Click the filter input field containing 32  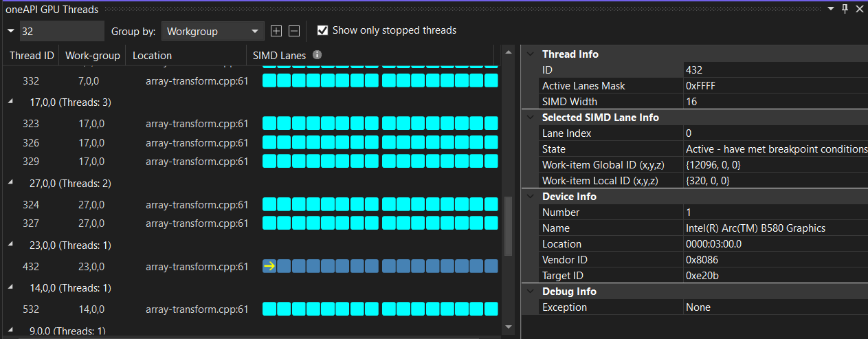[x=60, y=31]
